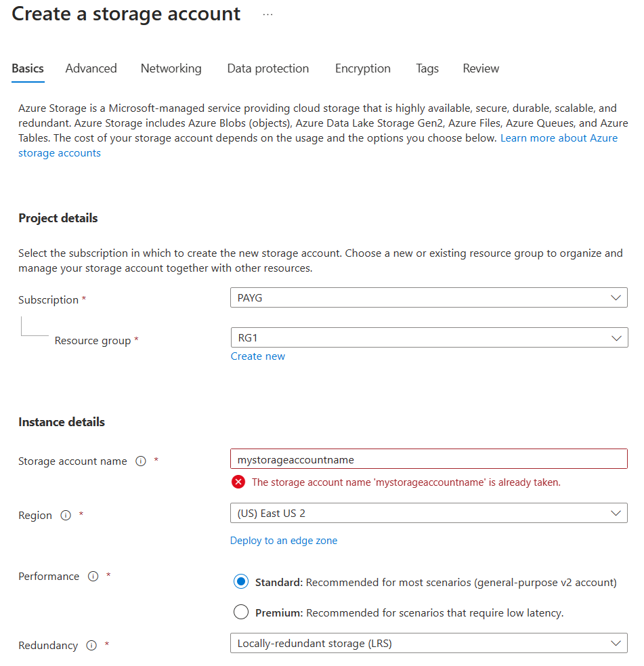Click the info icon next to Redundancy
The height and width of the screenshot is (666, 644).
[x=91, y=645]
